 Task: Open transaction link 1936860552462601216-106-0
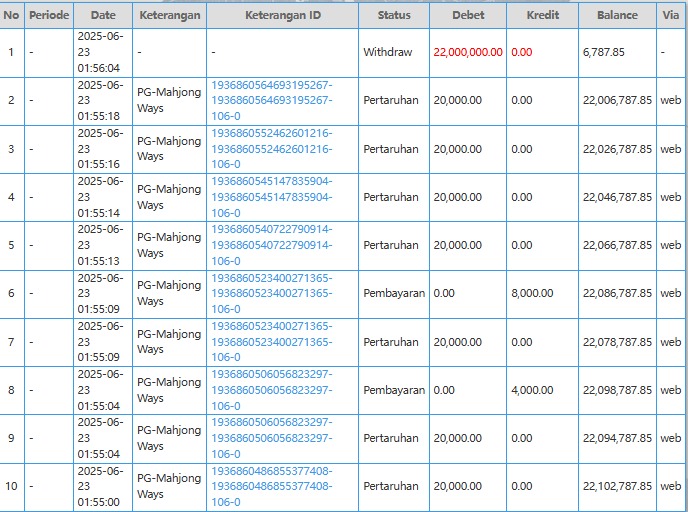[272, 149]
